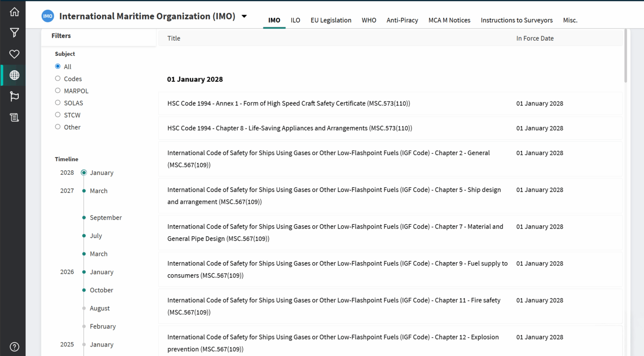Open the Anti-Piracy tab
Viewport: 644px width, 356px height.
point(402,20)
